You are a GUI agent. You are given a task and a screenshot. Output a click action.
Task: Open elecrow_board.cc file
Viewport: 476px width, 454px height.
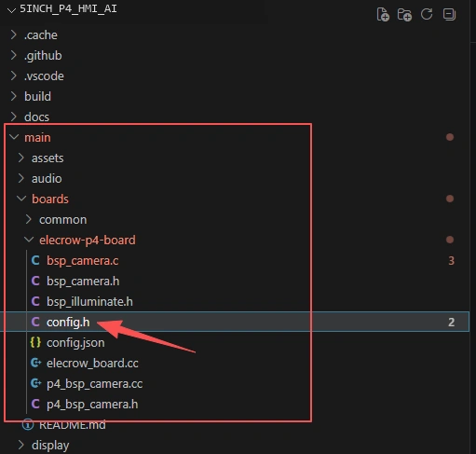pyautogui.click(x=92, y=364)
